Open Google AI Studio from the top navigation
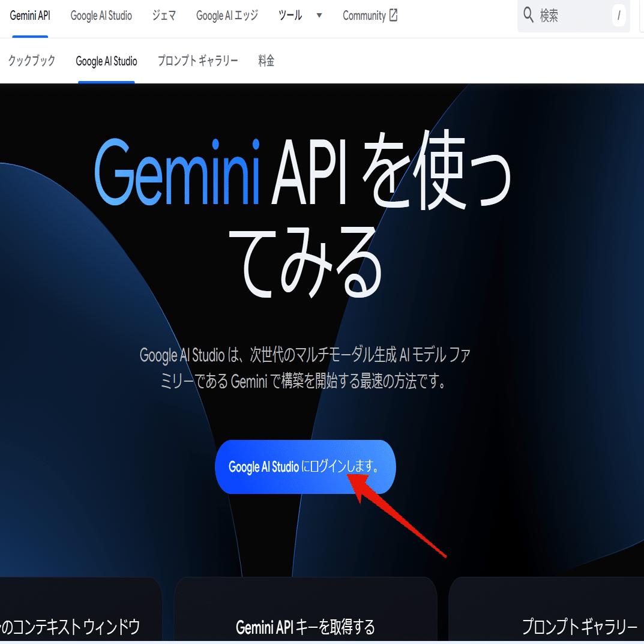Viewport: 644px width, 644px height. (101, 16)
